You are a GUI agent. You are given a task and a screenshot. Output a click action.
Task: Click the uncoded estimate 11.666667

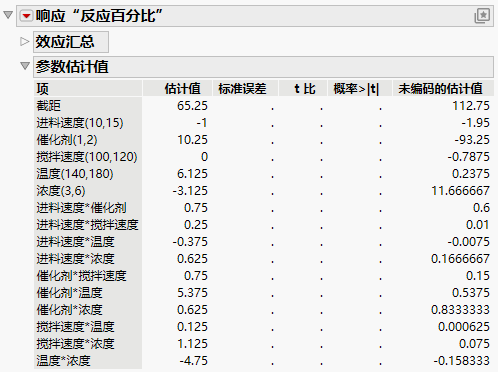point(461,191)
